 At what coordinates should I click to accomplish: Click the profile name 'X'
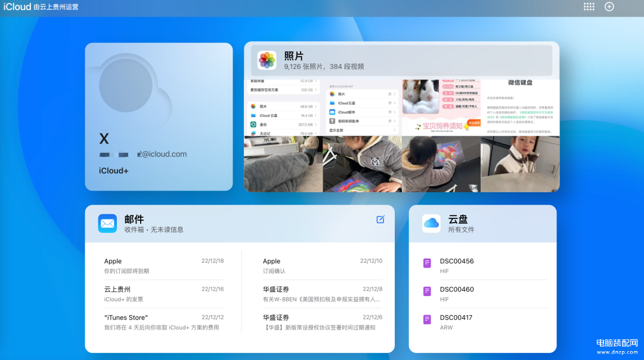pyautogui.click(x=104, y=139)
